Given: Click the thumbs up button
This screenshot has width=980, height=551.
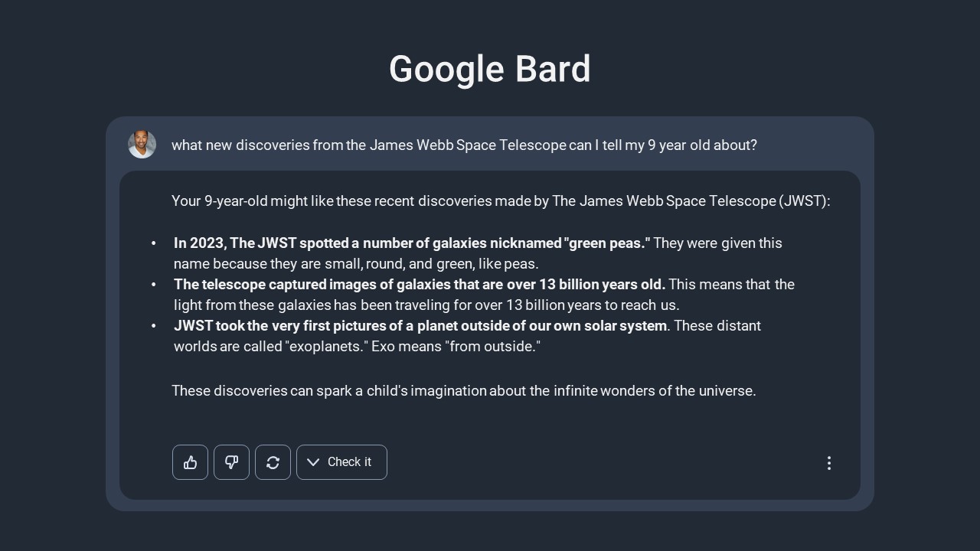Looking at the screenshot, I should click(190, 462).
